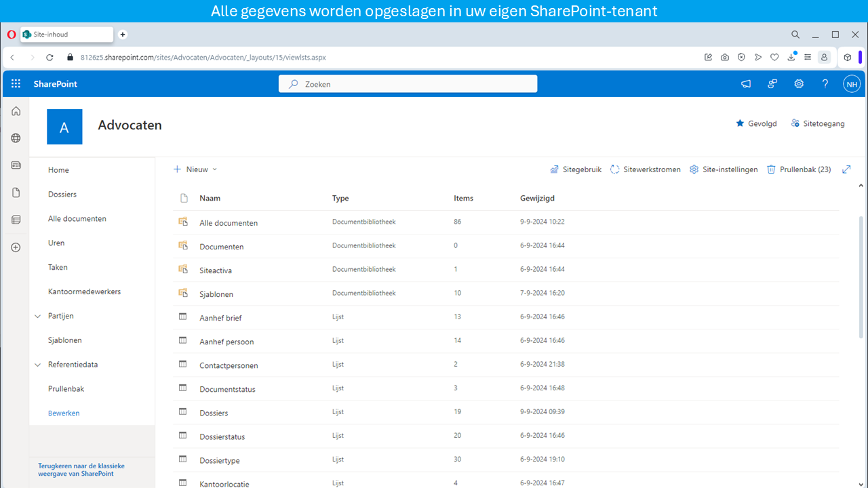The image size is (868, 488).
Task: Toggle the Gevolgd star follow button
Action: 756,123
